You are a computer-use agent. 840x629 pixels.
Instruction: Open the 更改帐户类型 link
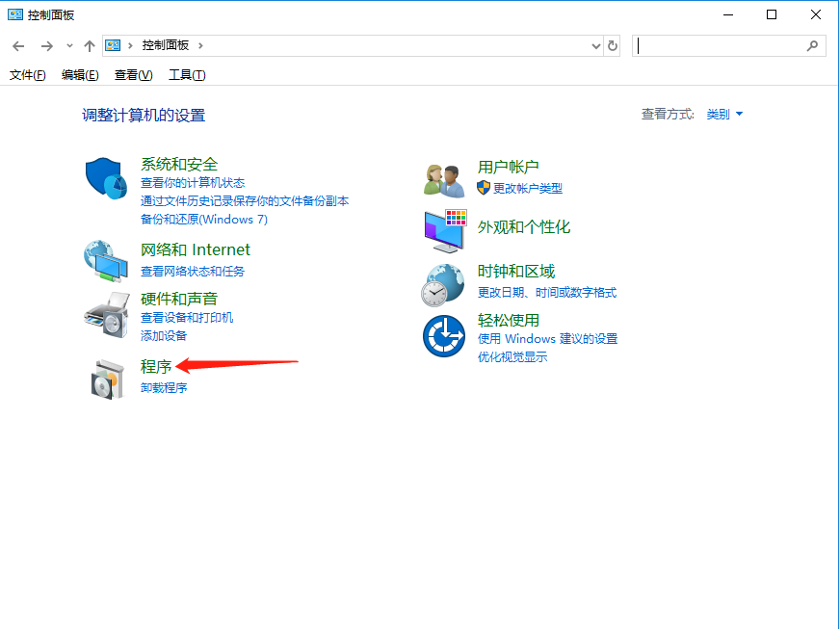(527, 189)
